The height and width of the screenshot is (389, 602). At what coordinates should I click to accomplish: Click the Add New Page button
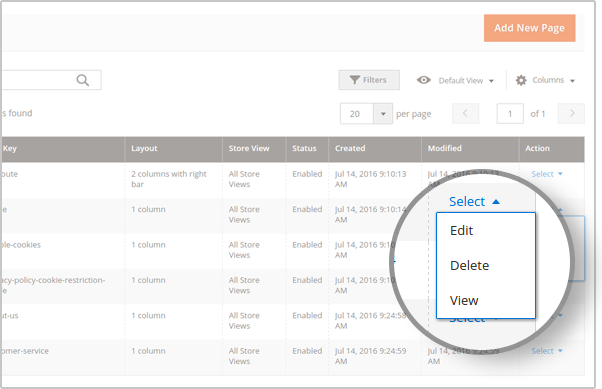529,28
